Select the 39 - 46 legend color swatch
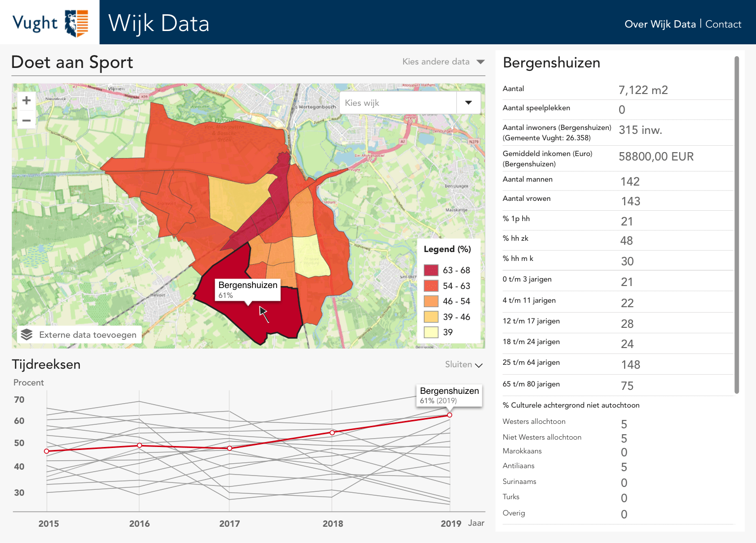This screenshot has height=543, width=756. [431, 317]
